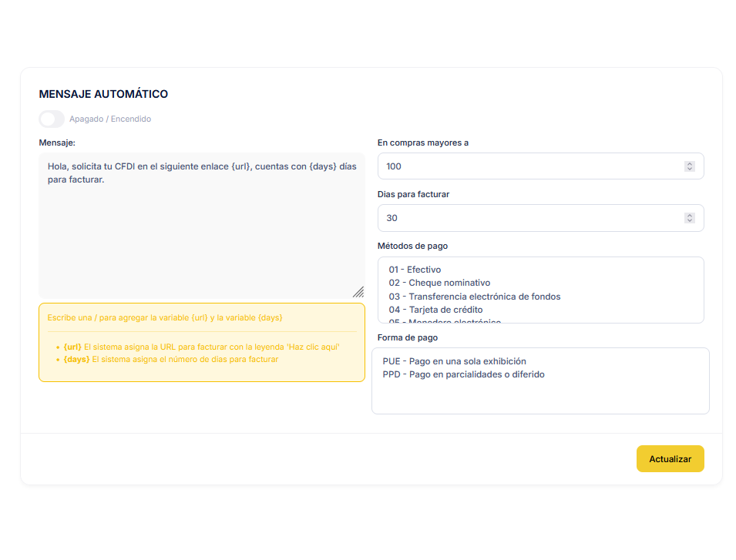Grab the message box resize handle

358,292
